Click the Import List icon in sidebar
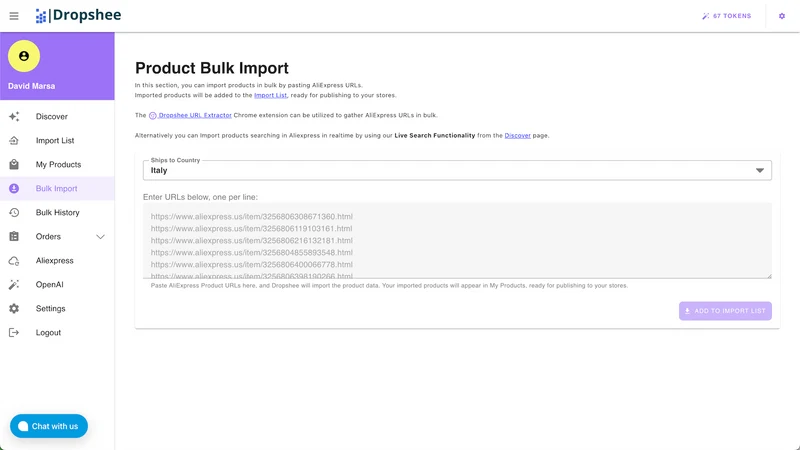The width and height of the screenshot is (800, 450). coord(14,140)
